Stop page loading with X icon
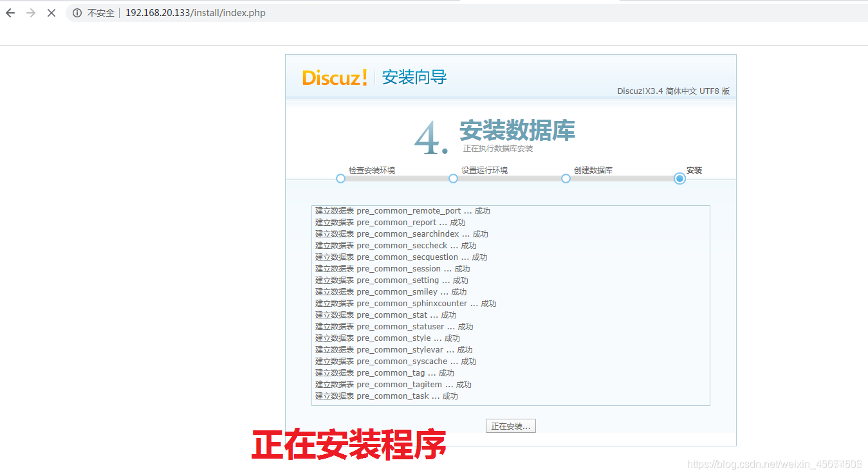868x476 pixels. click(x=51, y=13)
